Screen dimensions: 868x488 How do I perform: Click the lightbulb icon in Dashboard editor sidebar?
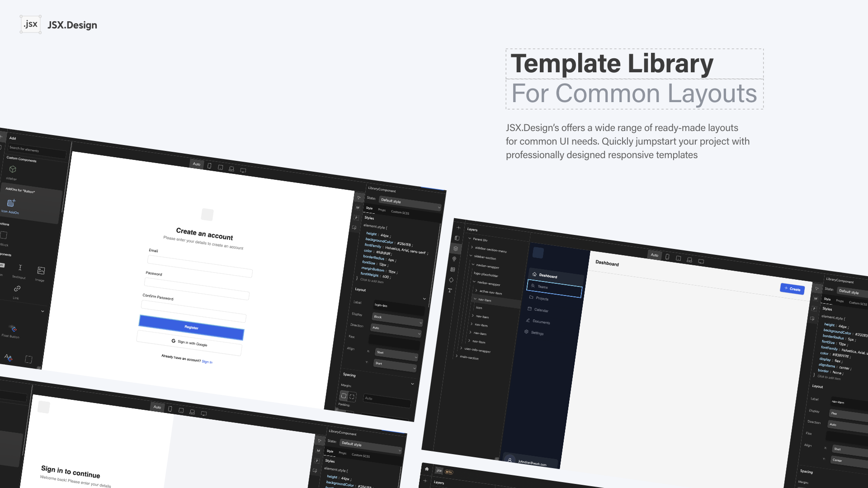(x=454, y=259)
